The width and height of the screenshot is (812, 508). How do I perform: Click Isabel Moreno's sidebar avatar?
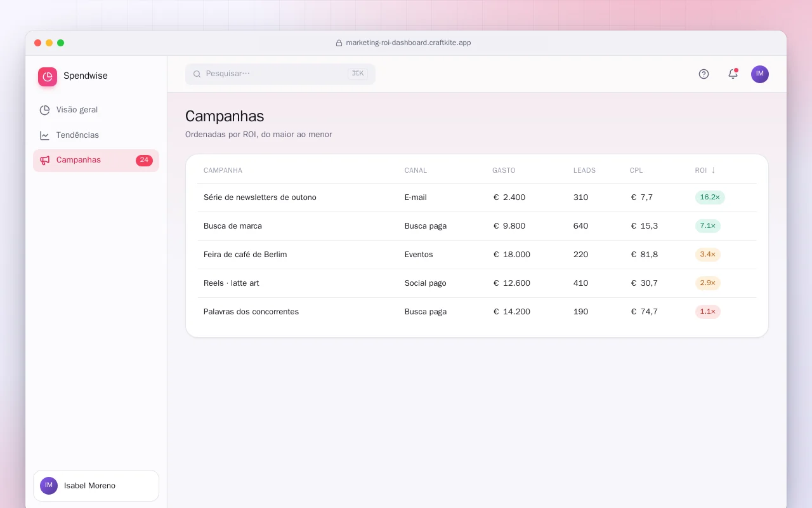49,486
